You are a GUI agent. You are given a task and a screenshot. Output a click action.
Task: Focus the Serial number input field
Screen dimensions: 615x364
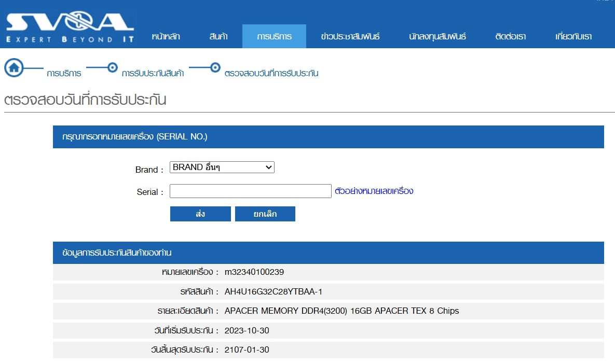click(250, 191)
